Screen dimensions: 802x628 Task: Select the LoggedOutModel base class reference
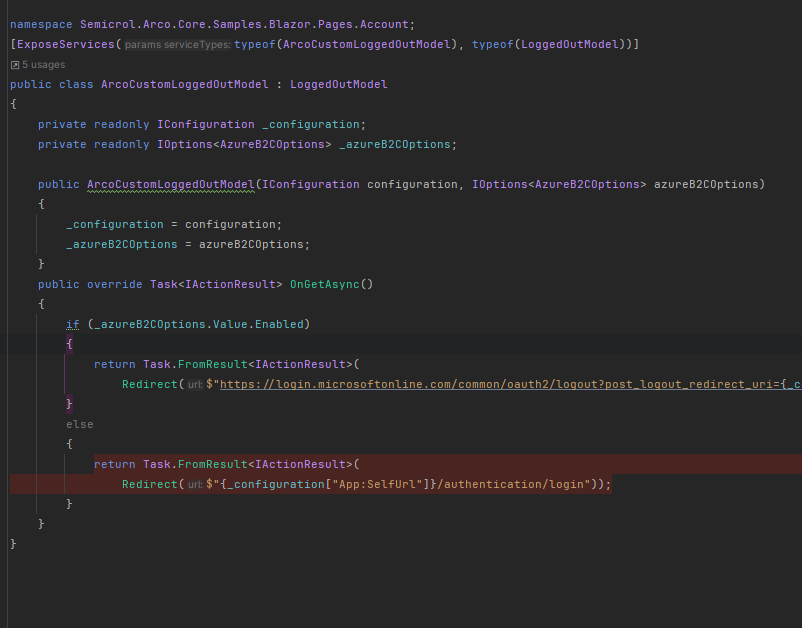tap(338, 85)
